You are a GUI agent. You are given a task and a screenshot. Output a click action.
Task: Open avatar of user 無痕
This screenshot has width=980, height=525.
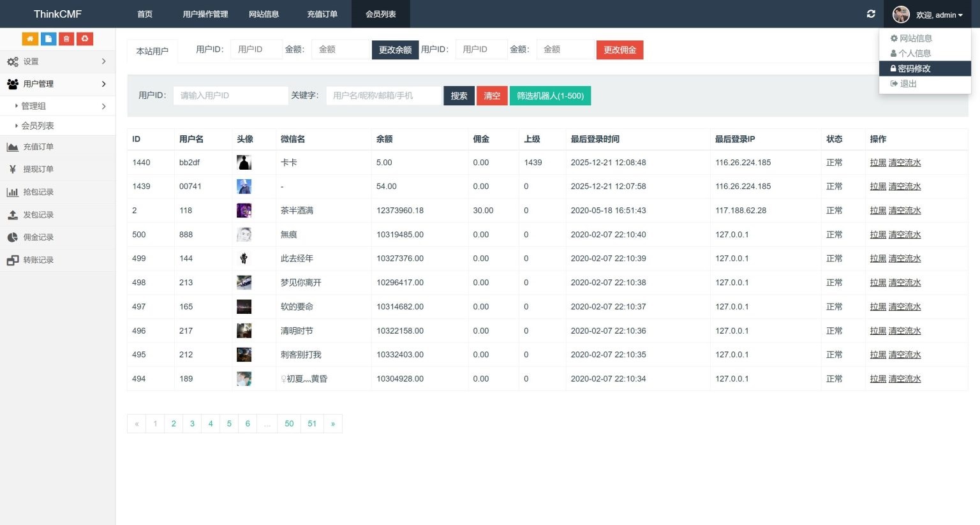pyautogui.click(x=244, y=235)
